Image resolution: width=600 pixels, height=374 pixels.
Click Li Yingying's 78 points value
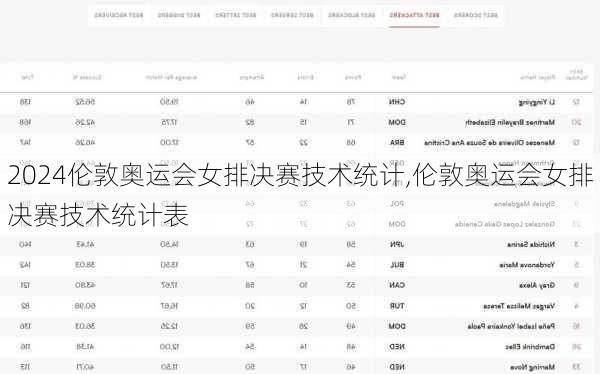pyautogui.click(x=351, y=102)
